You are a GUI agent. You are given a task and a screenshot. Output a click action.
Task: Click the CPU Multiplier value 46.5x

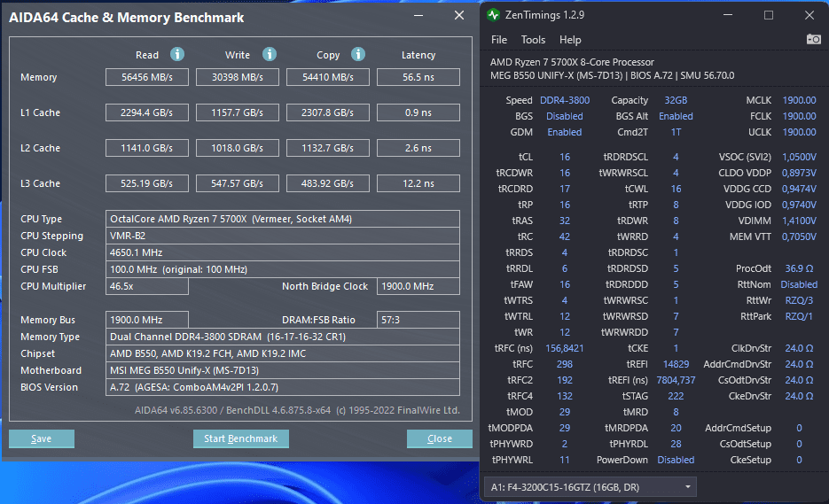click(x=147, y=286)
